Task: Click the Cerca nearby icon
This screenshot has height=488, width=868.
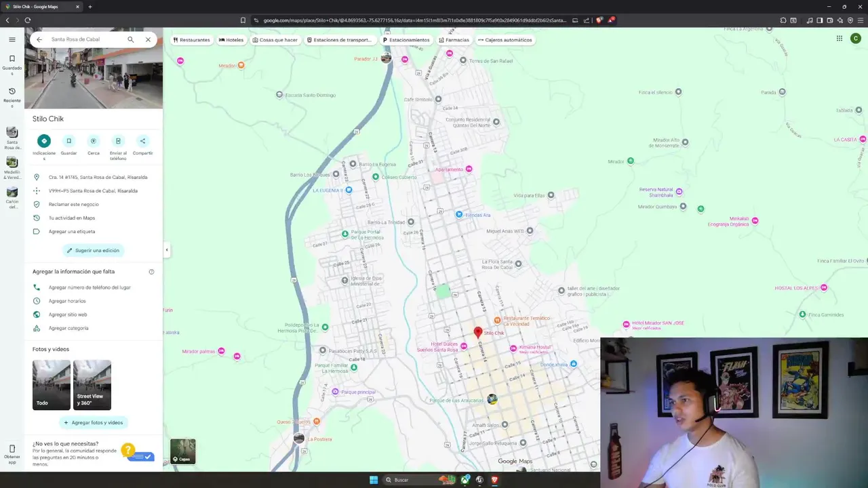Action: point(94,141)
